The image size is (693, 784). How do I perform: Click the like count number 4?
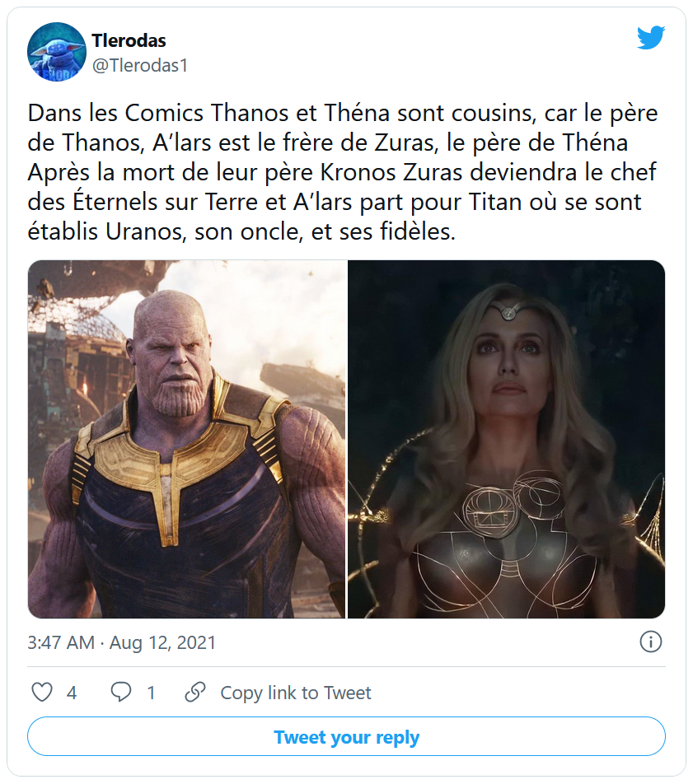click(x=72, y=693)
